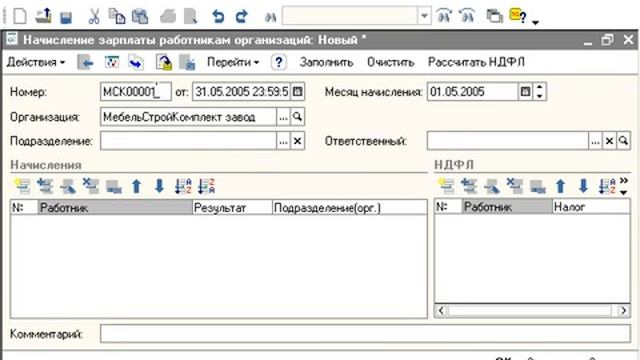Delete row in НДФЛ table toolbar
This screenshot has height=360, width=640.
515,186
